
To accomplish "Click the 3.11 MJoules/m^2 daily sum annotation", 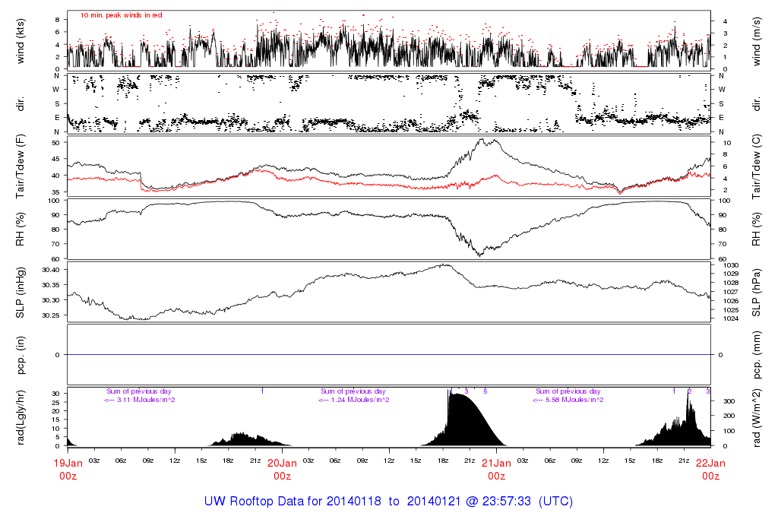I will [x=140, y=400].
